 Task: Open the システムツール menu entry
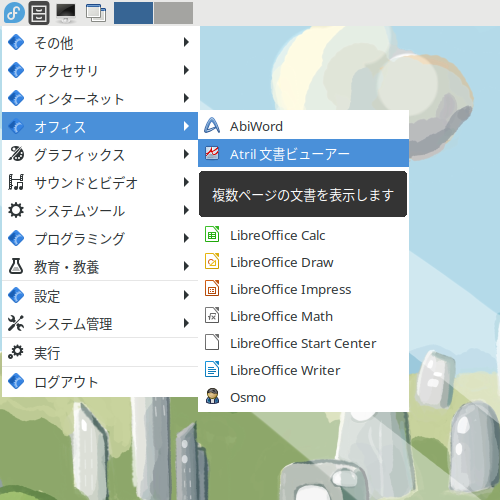[100, 210]
